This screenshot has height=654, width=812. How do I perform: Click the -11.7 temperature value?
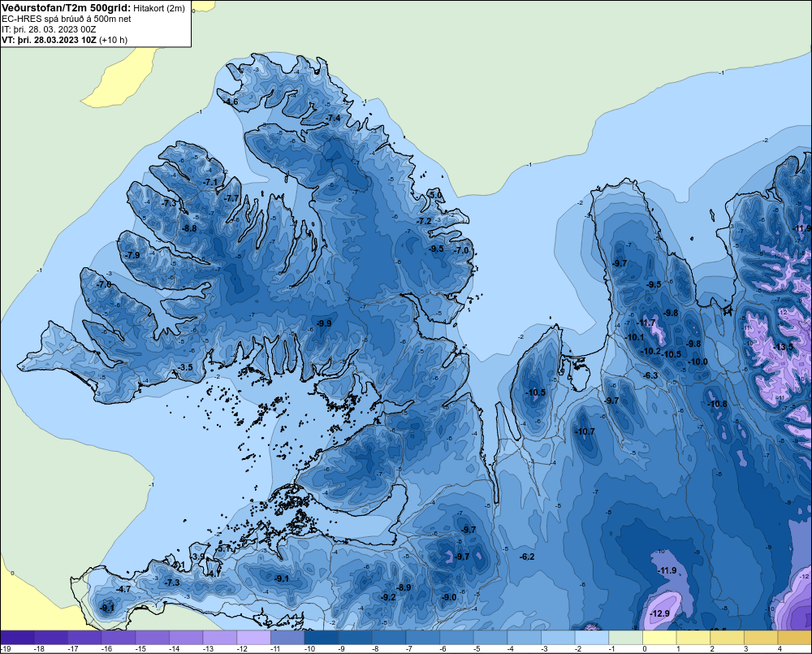click(x=647, y=323)
